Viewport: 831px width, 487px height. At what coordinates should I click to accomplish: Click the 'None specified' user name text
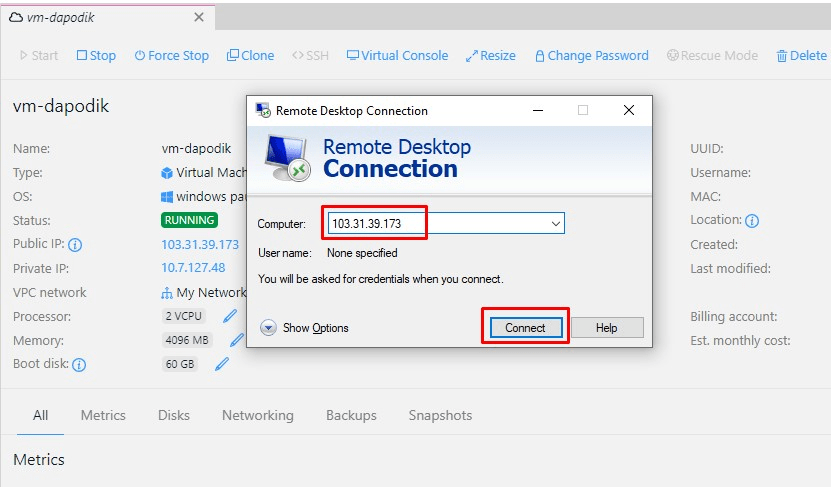coord(362,253)
